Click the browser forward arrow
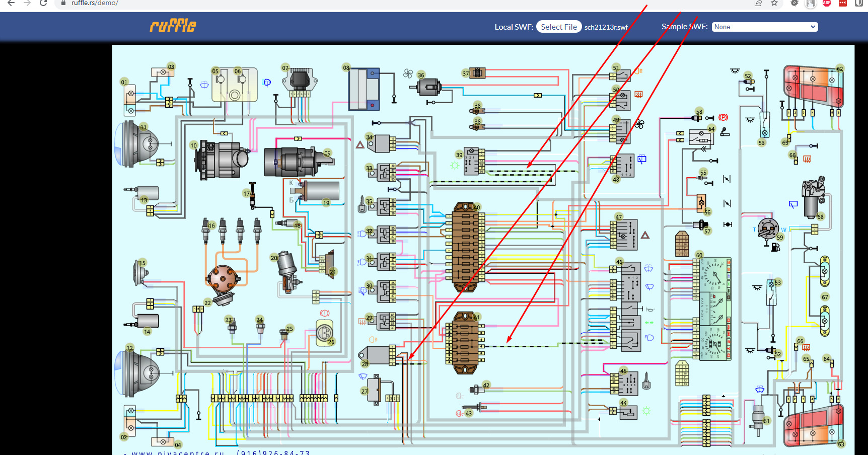Screen dimensions: 868x455 click(27, 3)
